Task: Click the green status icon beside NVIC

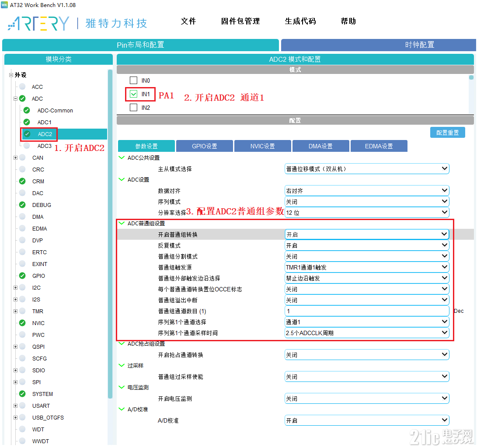Action: pyautogui.click(x=22, y=323)
